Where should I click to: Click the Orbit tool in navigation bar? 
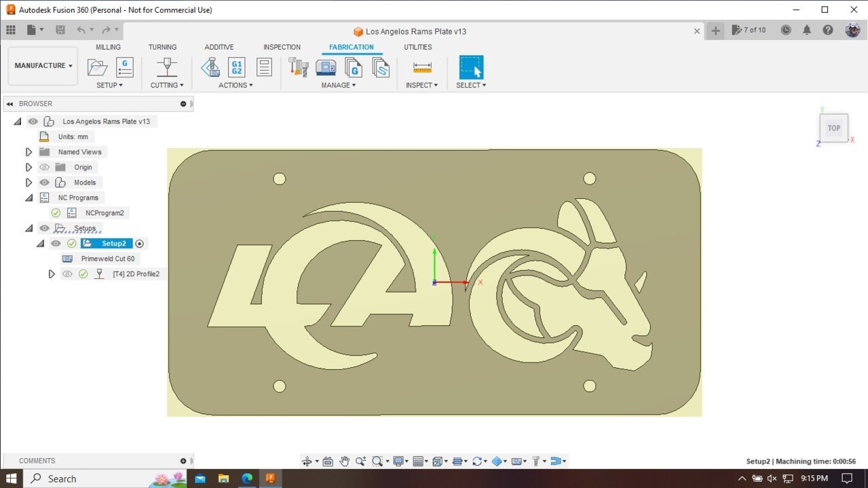(x=307, y=462)
